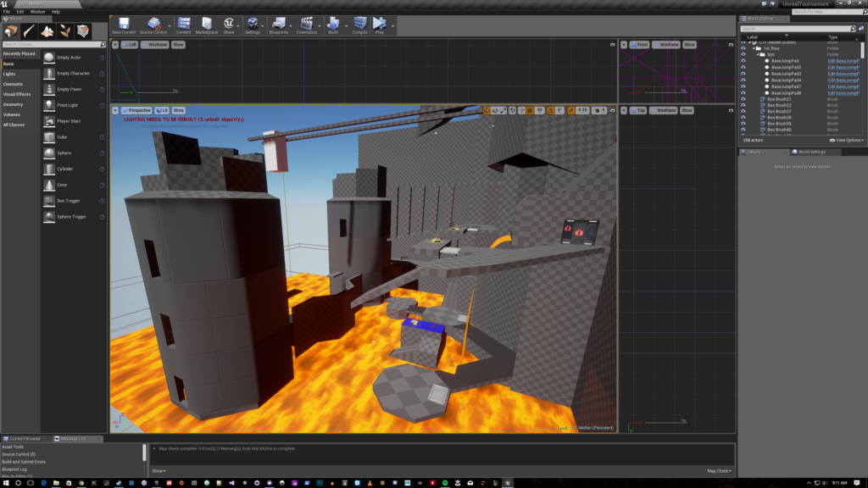Open perspective viewport options arrow

tap(115, 111)
